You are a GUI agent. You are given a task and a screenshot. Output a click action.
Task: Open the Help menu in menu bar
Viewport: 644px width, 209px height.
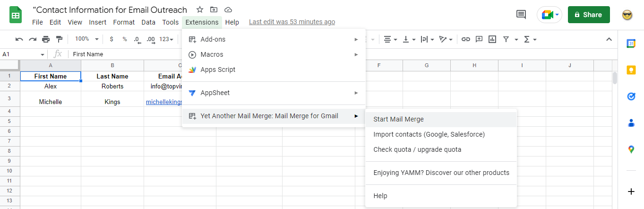click(x=232, y=22)
